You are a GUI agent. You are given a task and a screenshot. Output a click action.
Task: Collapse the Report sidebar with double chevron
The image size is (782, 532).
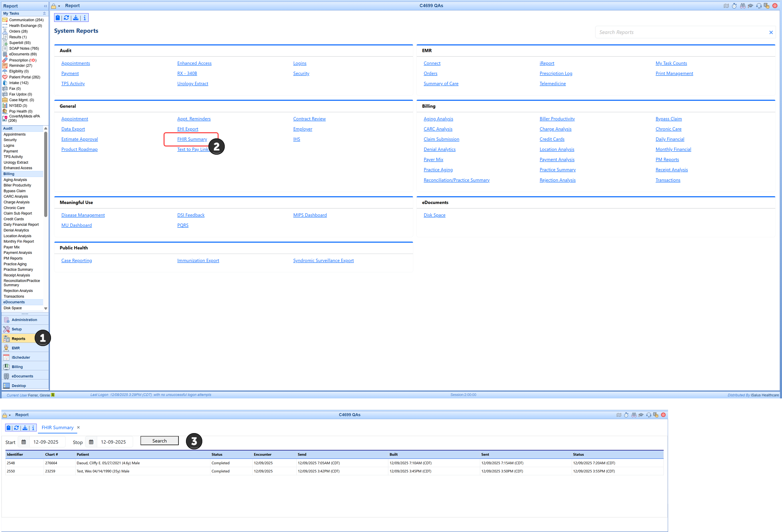pyautogui.click(x=45, y=6)
